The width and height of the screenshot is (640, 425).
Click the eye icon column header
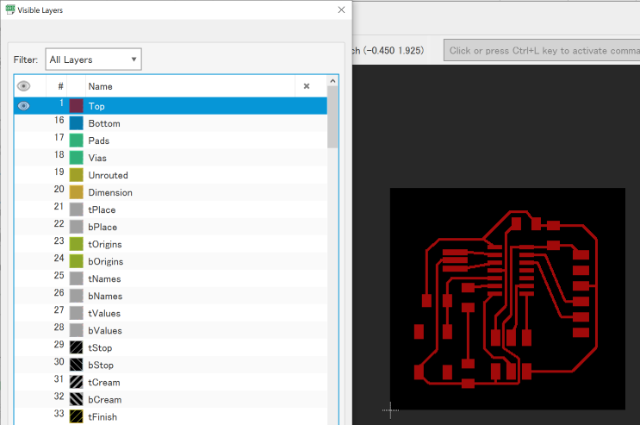[x=24, y=86]
